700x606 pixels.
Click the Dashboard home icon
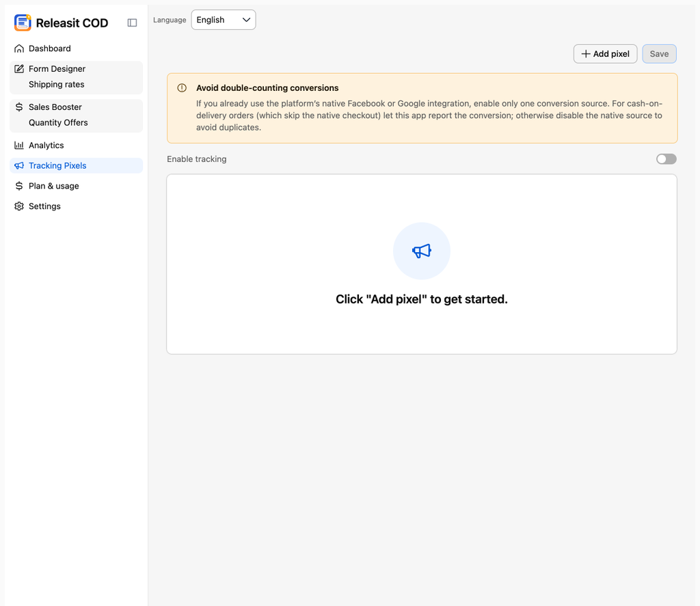click(18, 49)
